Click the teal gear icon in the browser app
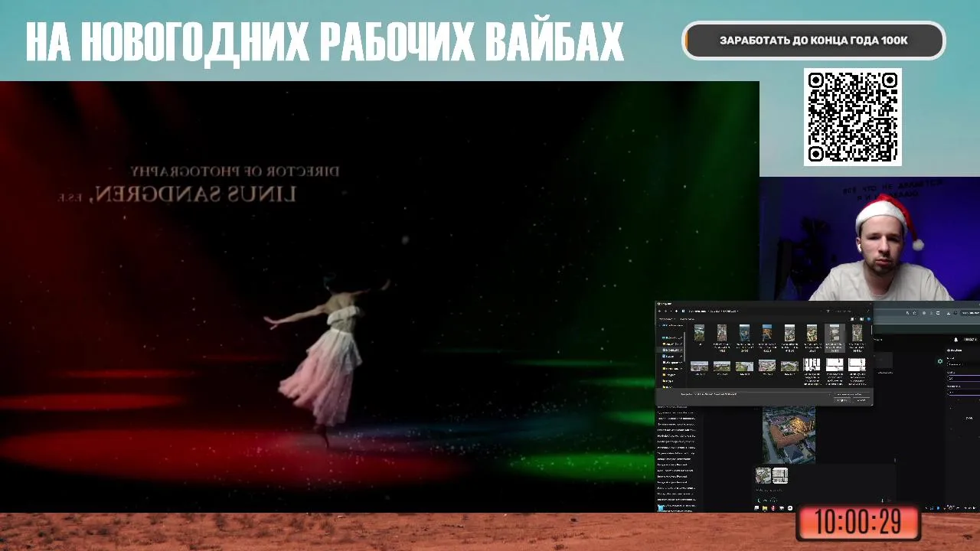The image size is (980, 551). tap(940, 361)
